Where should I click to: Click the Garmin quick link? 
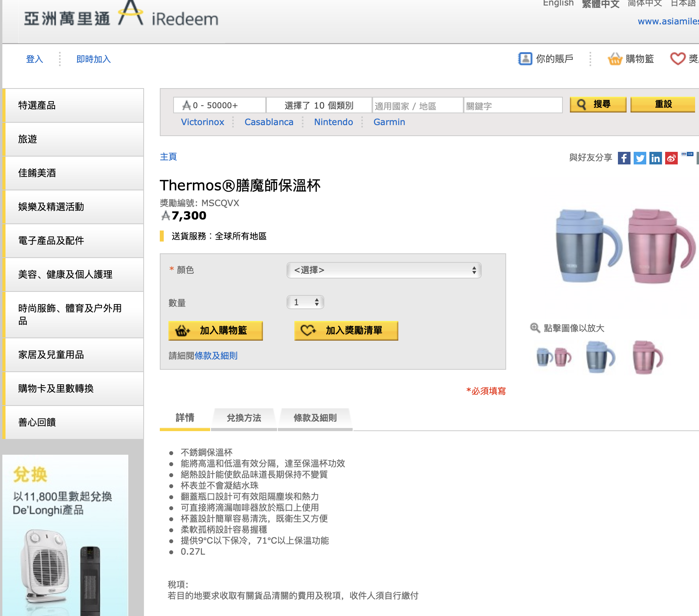pyautogui.click(x=389, y=122)
